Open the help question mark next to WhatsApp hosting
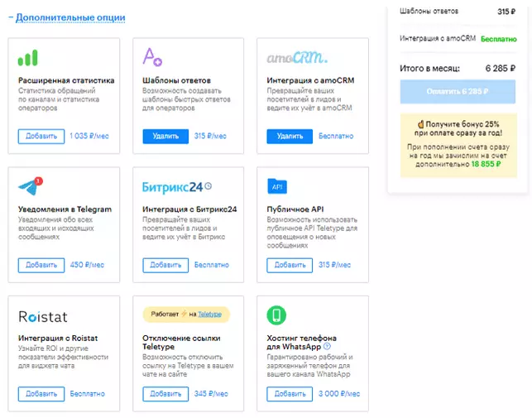 point(327,346)
